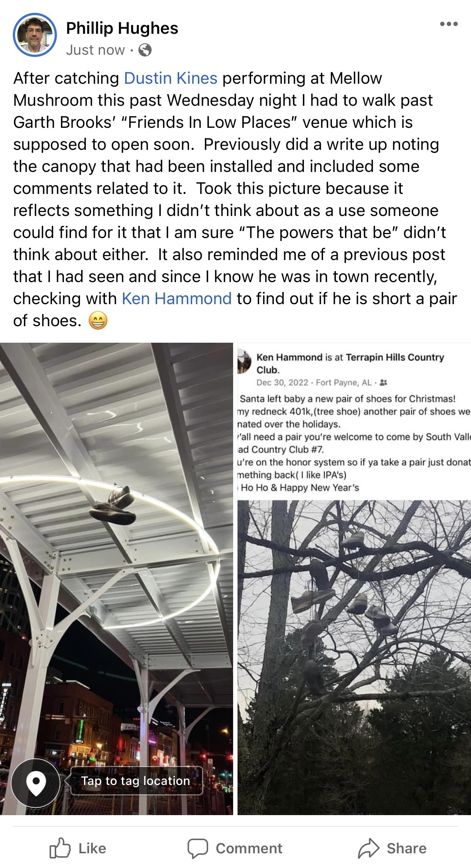Tap the Like button label
This screenshot has width=471, height=868.
click(x=92, y=849)
